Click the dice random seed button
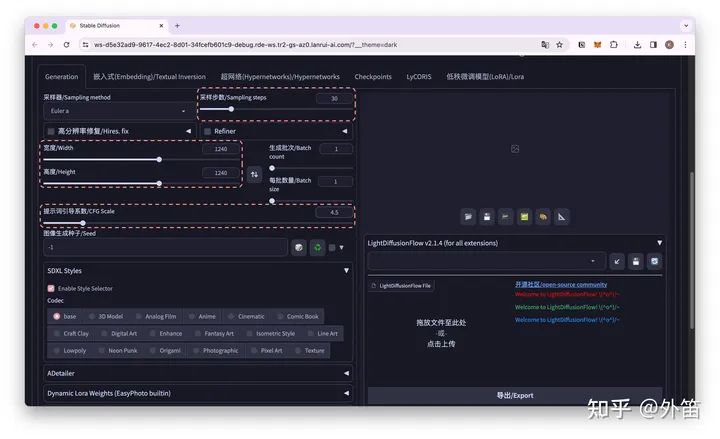The width and height of the screenshot is (720, 439). [299, 248]
